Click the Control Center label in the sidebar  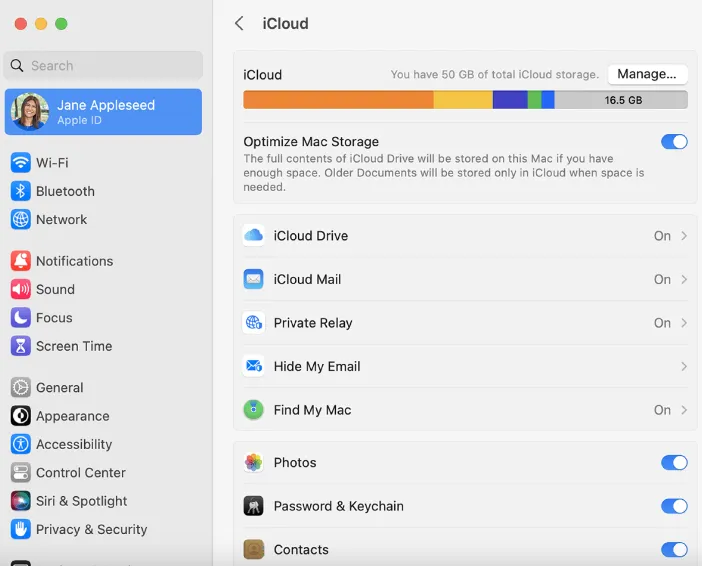[81, 472]
